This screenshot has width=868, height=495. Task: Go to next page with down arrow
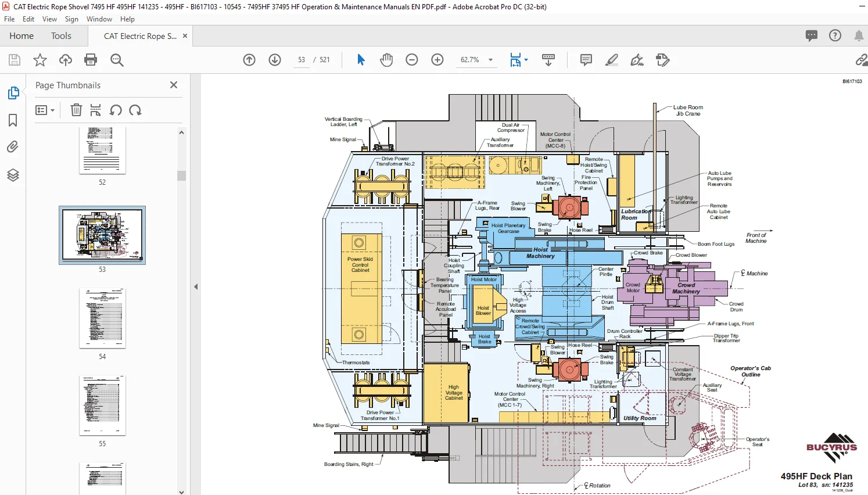(x=275, y=60)
